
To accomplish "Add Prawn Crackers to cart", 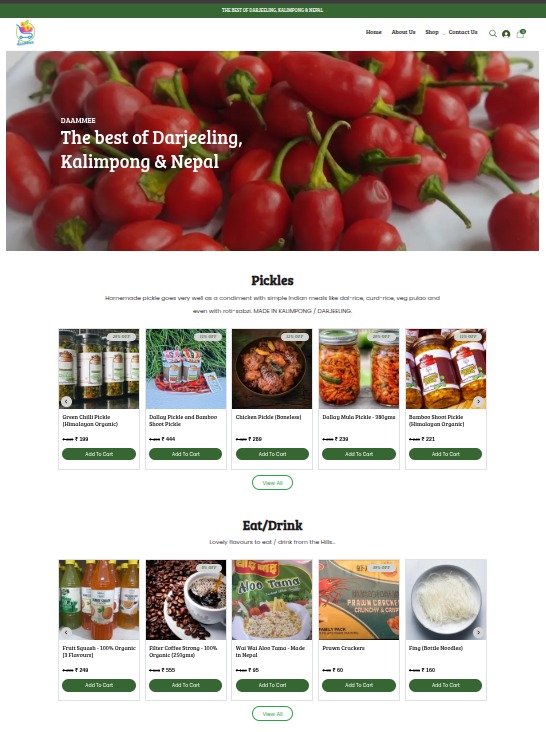I will click(359, 685).
